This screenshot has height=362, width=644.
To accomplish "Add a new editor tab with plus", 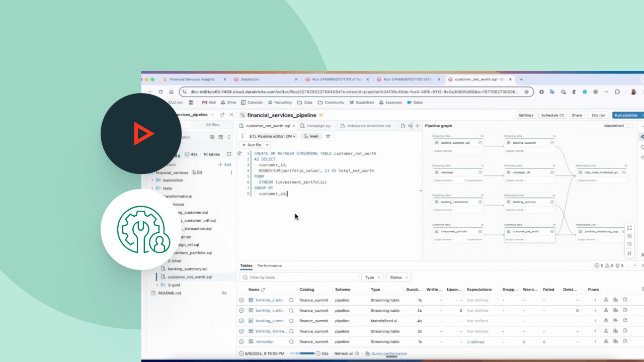I will 417,126.
